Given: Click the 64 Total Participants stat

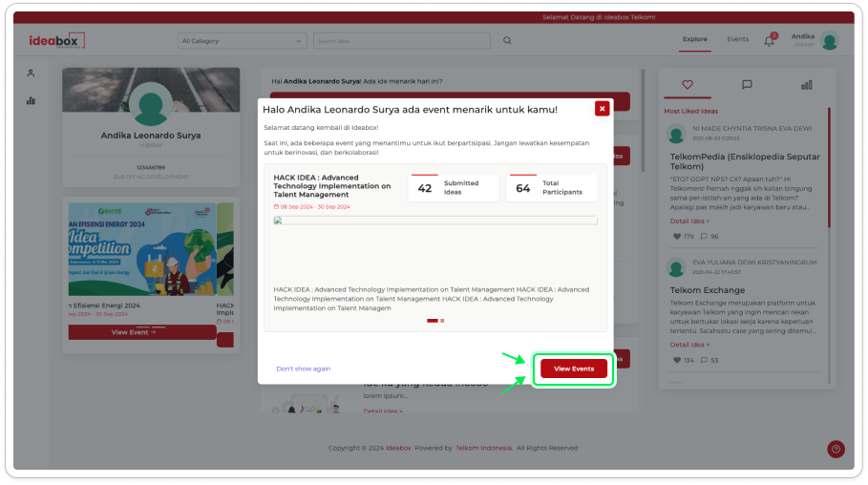Looking at the screenshot, I should 551,188.
